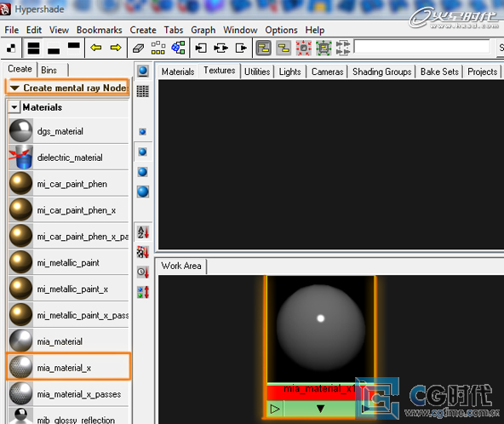The image size is (504, 424).
Task: Create a mia_material_x node
Action: (x=68, y=368)
